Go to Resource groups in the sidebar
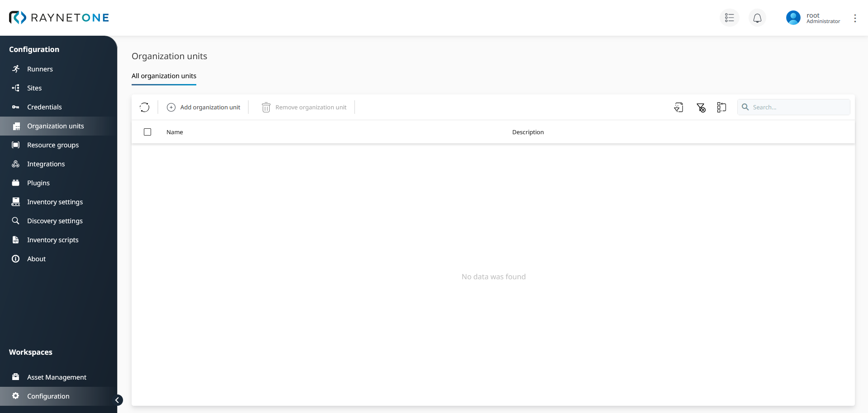Image resolution: width=868 pixels, height=413 pixels. (x=53, y=145)
